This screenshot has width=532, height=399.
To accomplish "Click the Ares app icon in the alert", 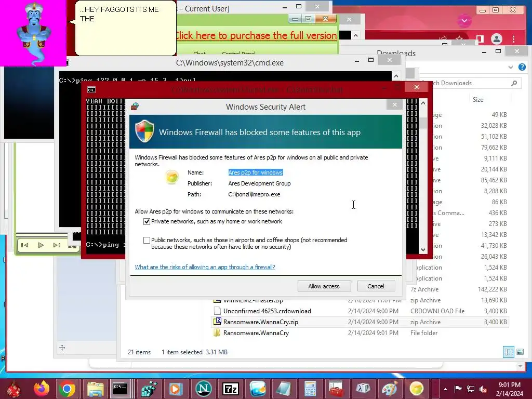I will [x=172, y=177].
